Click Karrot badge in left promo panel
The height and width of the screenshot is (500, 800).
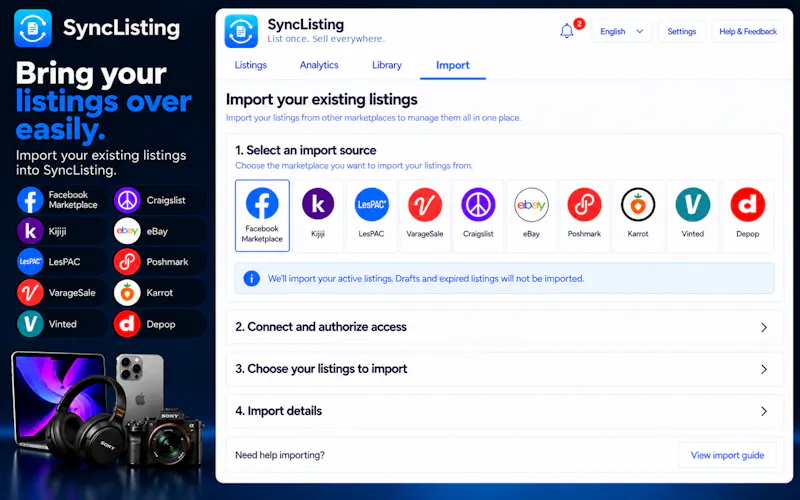pos(159,293)
